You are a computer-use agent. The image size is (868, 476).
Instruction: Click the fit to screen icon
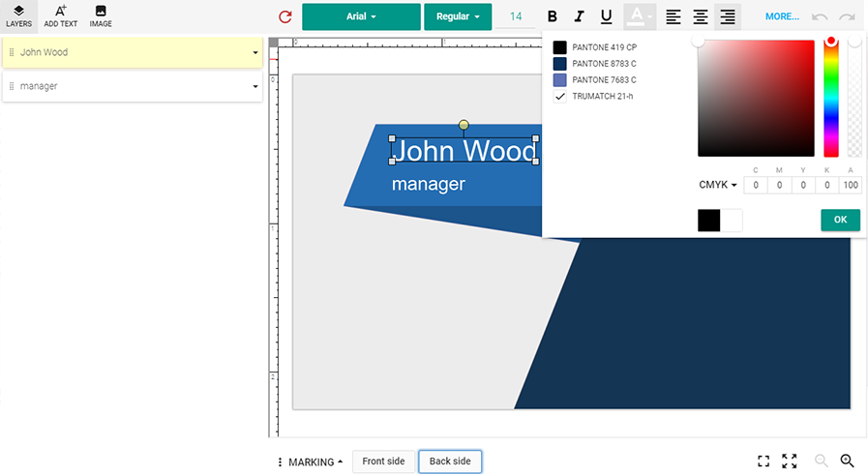(x=763, y=461)
